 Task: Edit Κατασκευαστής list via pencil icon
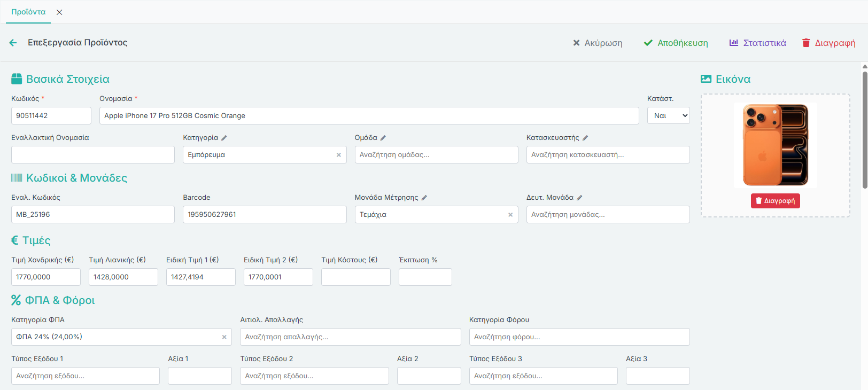click(585, 138)
